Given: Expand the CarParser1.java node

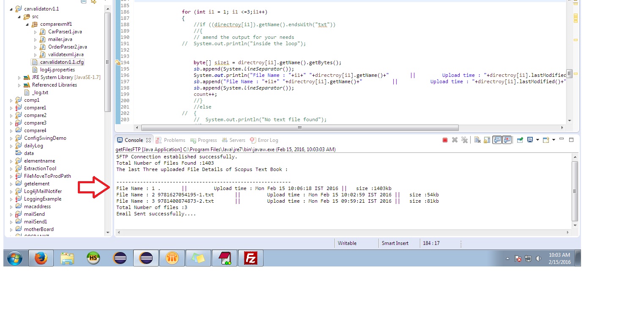Looking at the screenshot, I should click(36, 32).
